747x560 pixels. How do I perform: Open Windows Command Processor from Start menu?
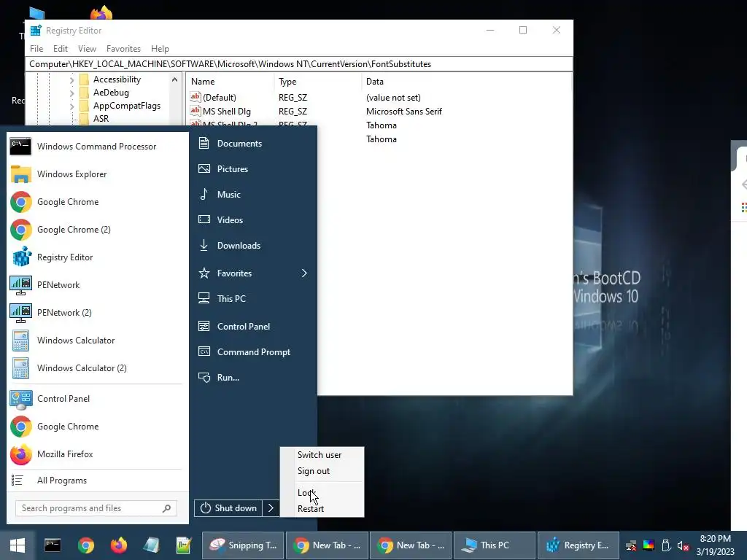tap(97, 147)
